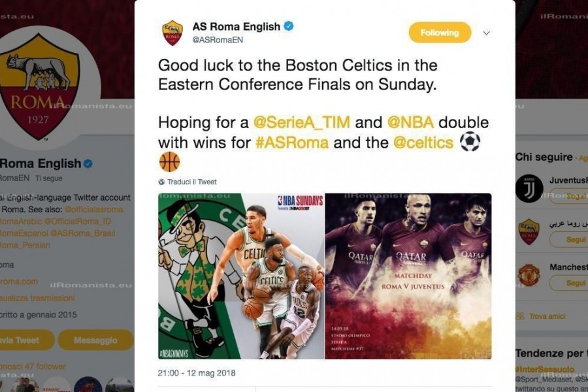Toggle Segui for the Manchester United account
This screenshot has width=588, height=392.
tap(569, 282)
